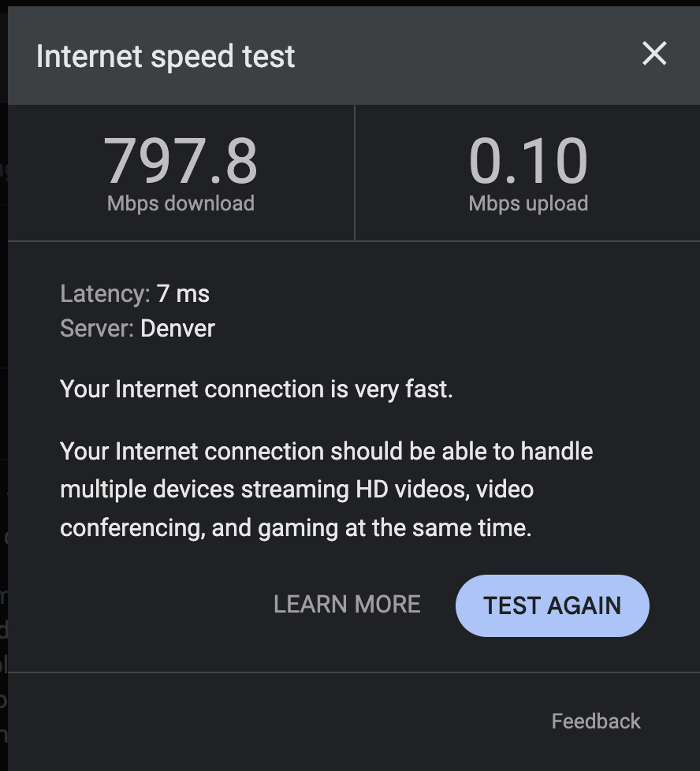Click the "7 ms" latency value
Viewport: 700px width, 771px height.
(x=183, y=295)
